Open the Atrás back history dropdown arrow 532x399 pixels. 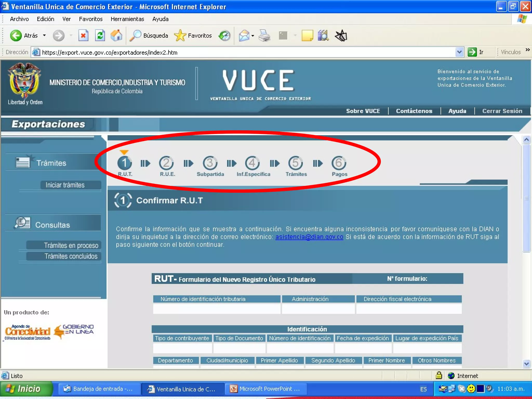44,36
